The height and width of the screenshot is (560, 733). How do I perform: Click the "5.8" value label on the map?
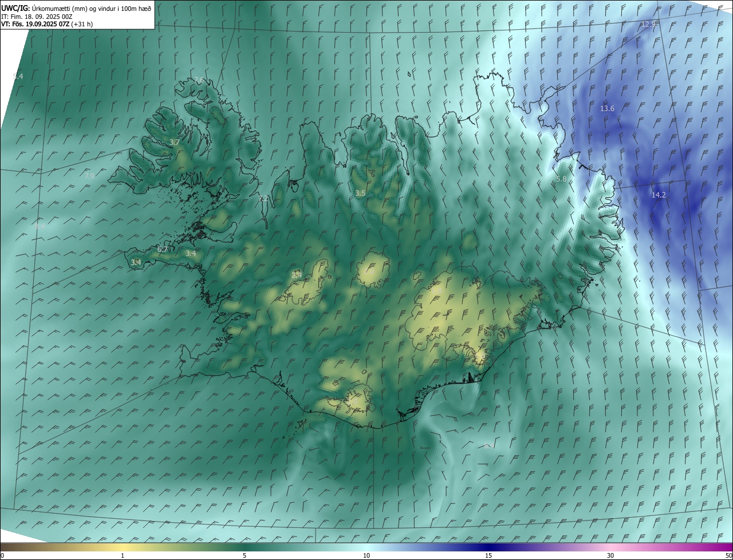point(561,179)
